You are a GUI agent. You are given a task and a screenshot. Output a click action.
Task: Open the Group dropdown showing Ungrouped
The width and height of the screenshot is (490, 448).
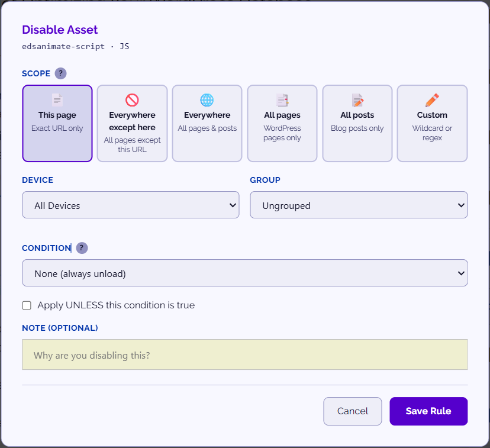[x=359, y=204]
